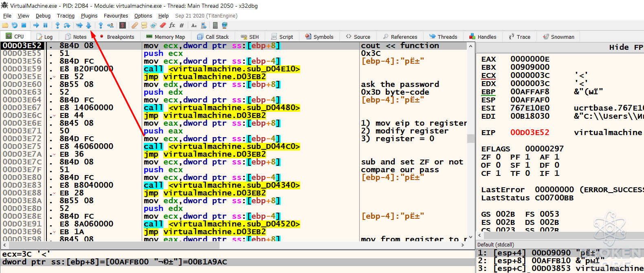Stop debugging with the square icon

24,25
